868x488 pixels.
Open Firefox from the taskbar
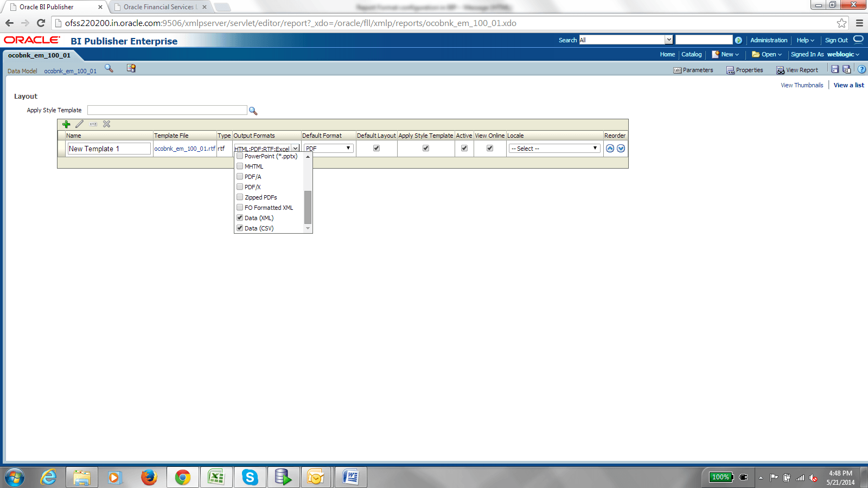tap(149, 478)
